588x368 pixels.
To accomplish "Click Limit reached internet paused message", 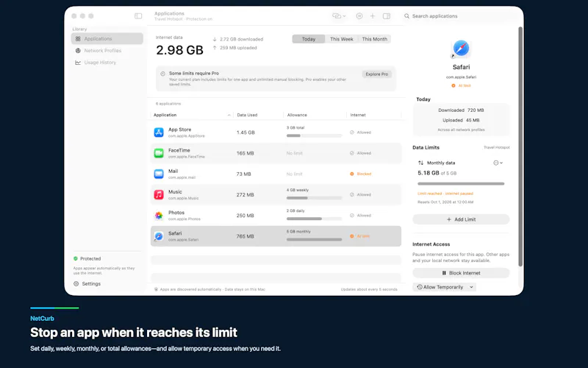I will (x=445, y=194).
